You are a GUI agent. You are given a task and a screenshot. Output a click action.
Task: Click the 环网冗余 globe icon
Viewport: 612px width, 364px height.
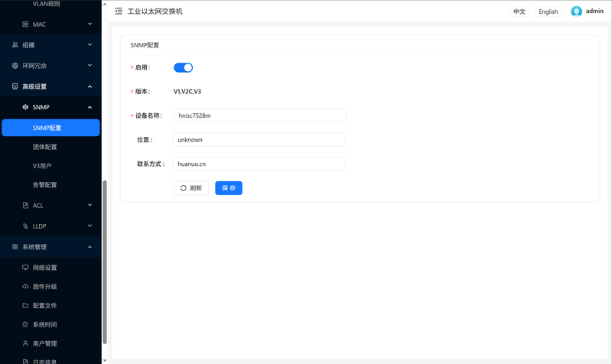click(15, 66)
